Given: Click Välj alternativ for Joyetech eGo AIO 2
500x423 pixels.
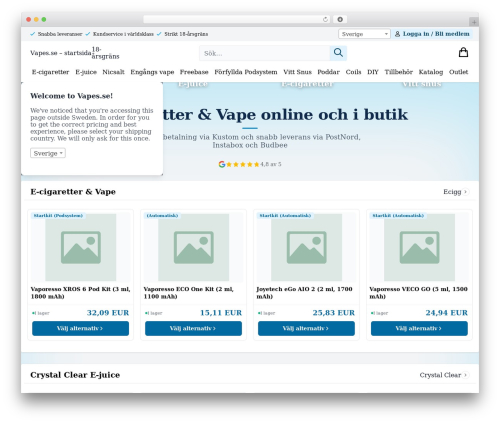Looking at the screenshot, I should [306, 328].
